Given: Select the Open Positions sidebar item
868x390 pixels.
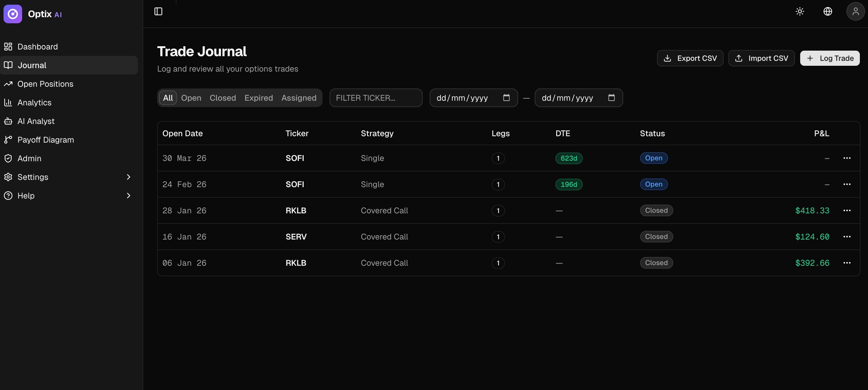Looking at the screenshot, I should (x=45, y=84).
